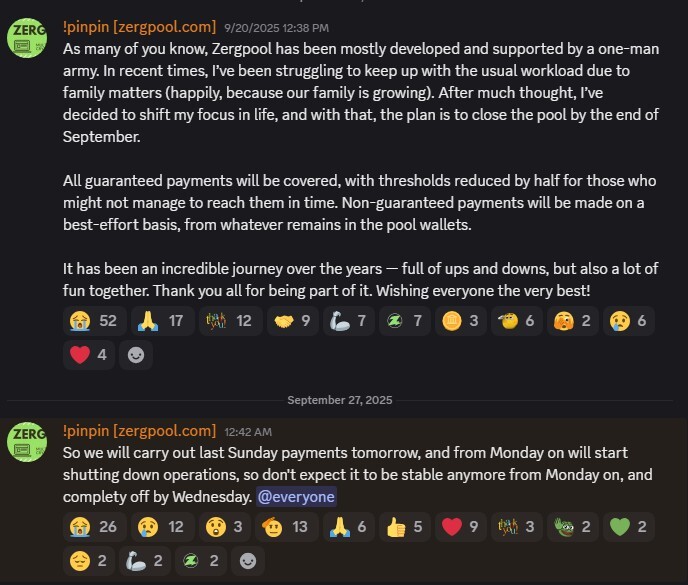Click the frog emoji reaction with 2

coord(573,526)
